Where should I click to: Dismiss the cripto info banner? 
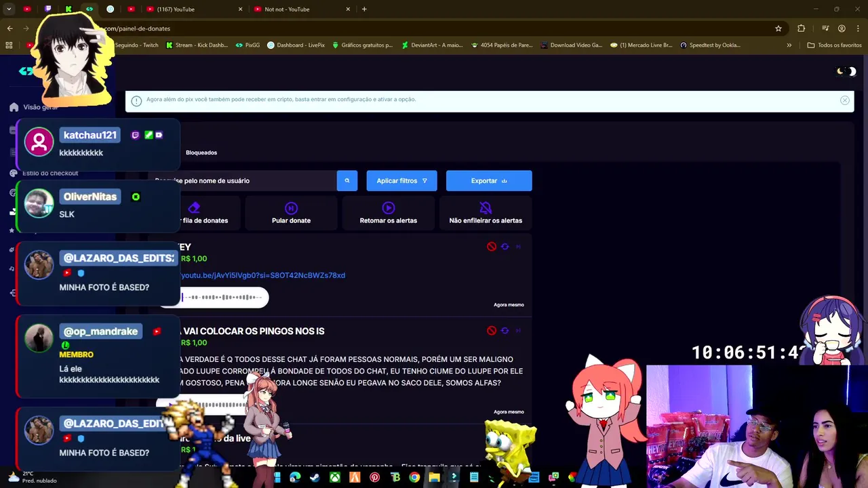(x=845, y=100)
